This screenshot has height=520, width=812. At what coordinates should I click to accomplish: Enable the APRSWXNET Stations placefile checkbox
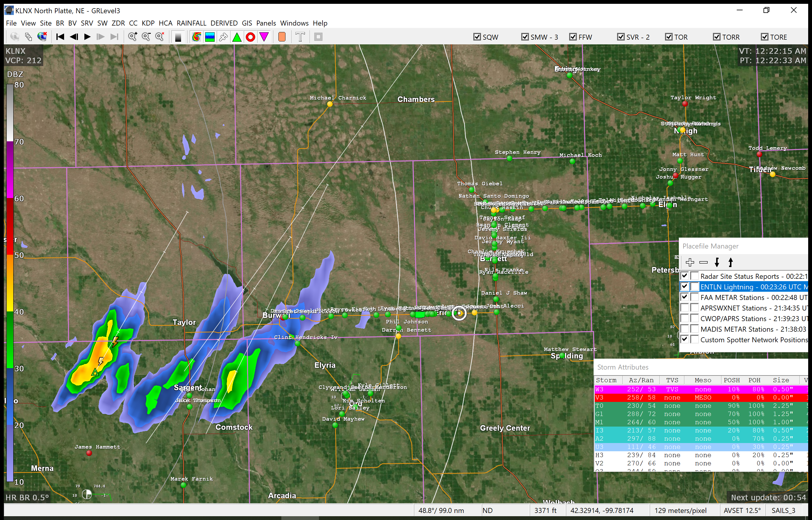685,308
